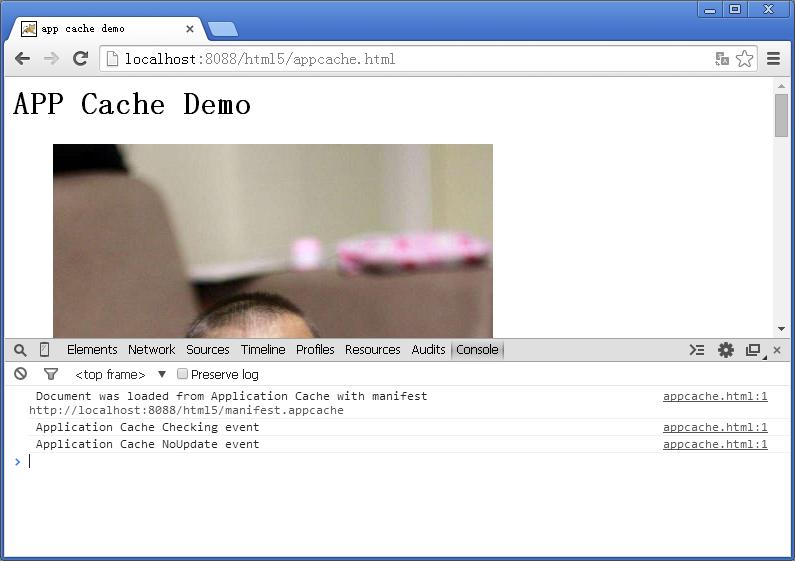Open appcache.html:1 link on the manifest message

(715, 396)
